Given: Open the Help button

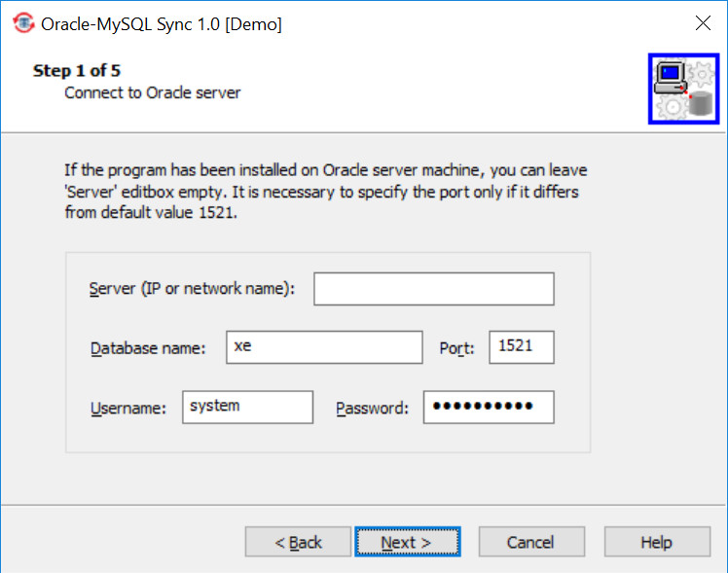Looking at the screenshot, I should [657, 542].
